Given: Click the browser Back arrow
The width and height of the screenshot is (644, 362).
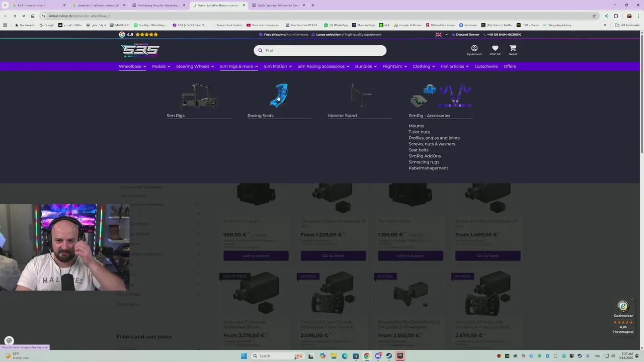Looking at the screenshot, I should tap(5, 16).
